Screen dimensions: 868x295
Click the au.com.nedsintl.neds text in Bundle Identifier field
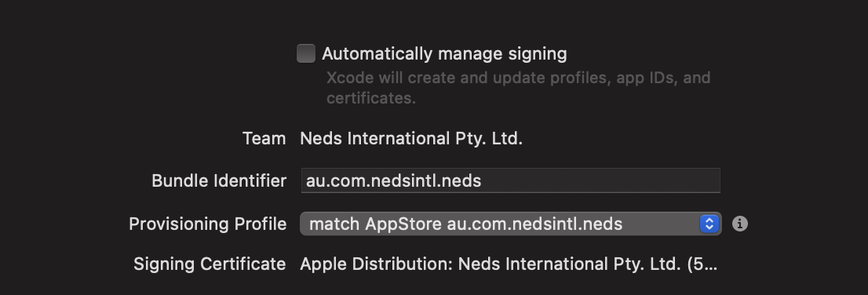pos(394,181)
